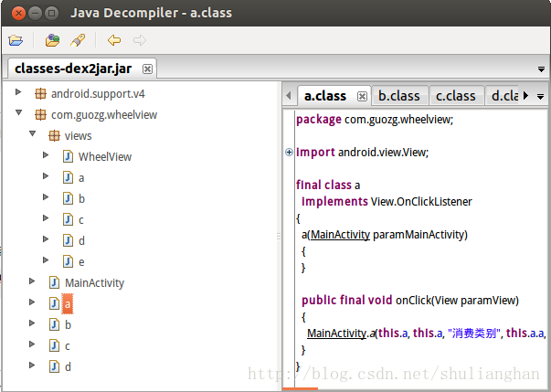
Task: Switch to the c.class tab
Action: 456,96
